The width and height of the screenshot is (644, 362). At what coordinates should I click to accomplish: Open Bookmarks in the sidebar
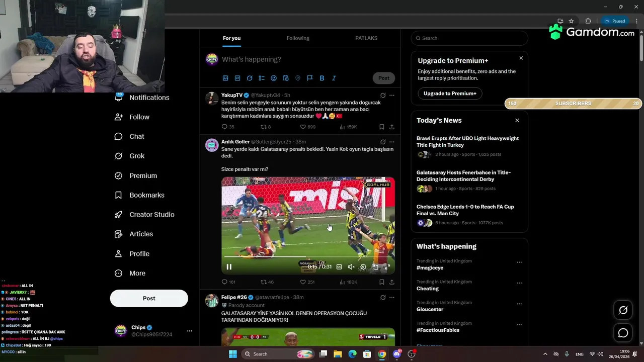coord(139,195)
